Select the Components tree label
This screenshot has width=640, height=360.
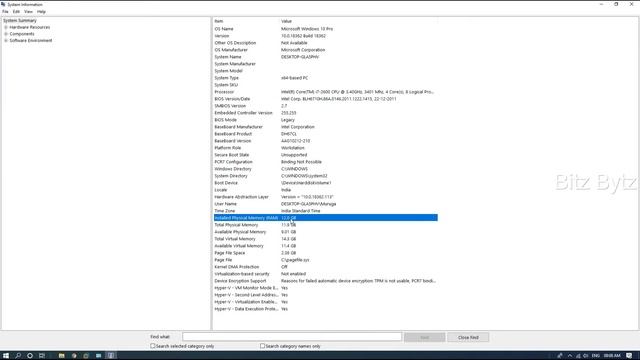(x=22, y=34)
